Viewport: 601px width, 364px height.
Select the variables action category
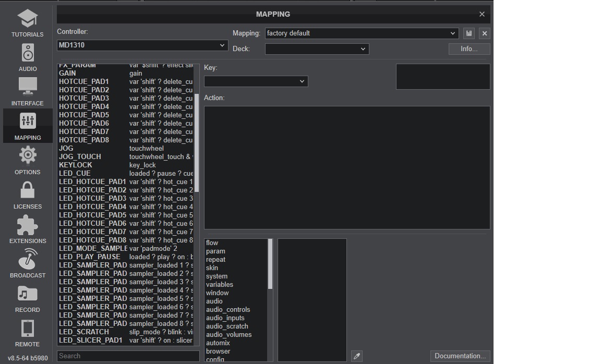[x=236, y=285]
